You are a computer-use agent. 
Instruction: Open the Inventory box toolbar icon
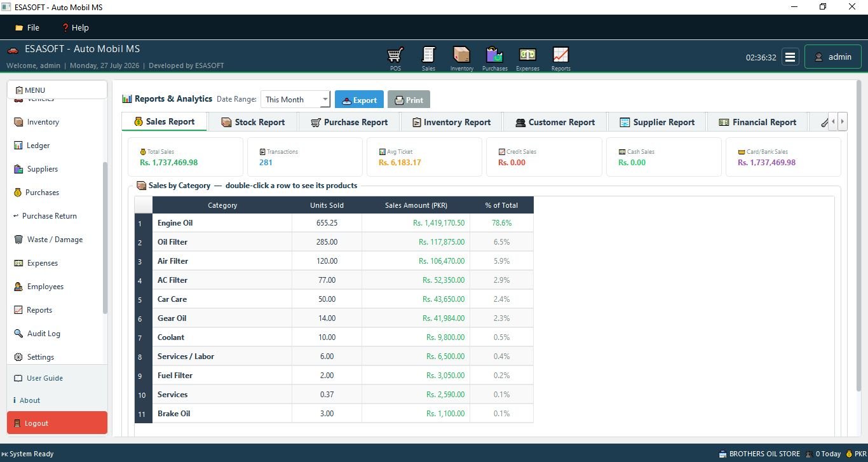(x=461, y=58)
